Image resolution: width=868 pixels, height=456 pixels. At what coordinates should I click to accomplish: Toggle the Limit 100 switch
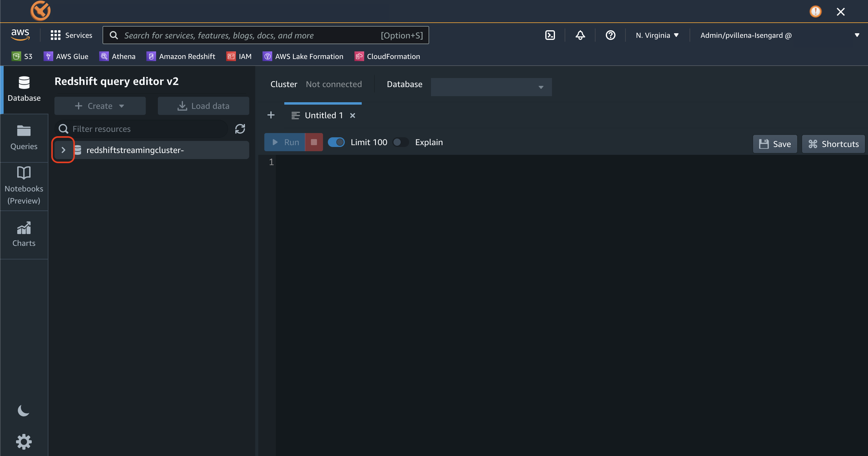[336, 142]
